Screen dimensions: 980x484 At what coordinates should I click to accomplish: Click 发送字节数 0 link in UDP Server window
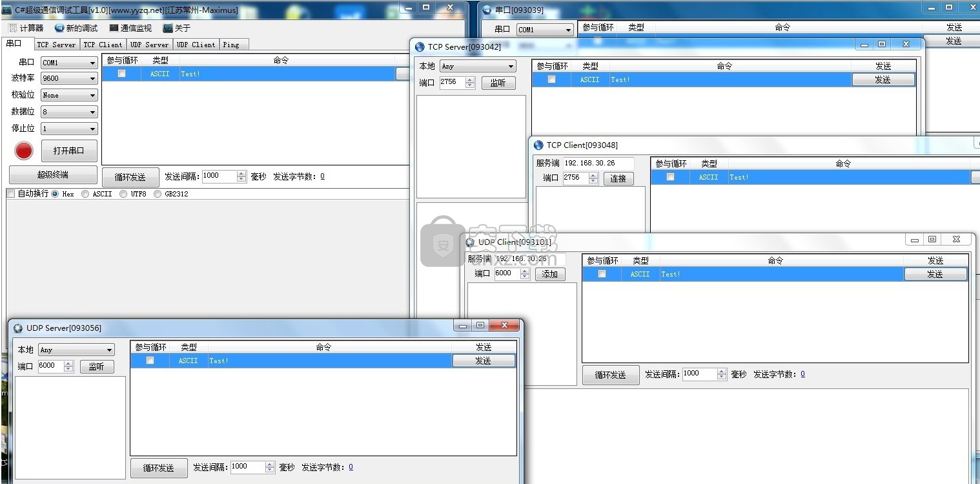coord(351,467)
